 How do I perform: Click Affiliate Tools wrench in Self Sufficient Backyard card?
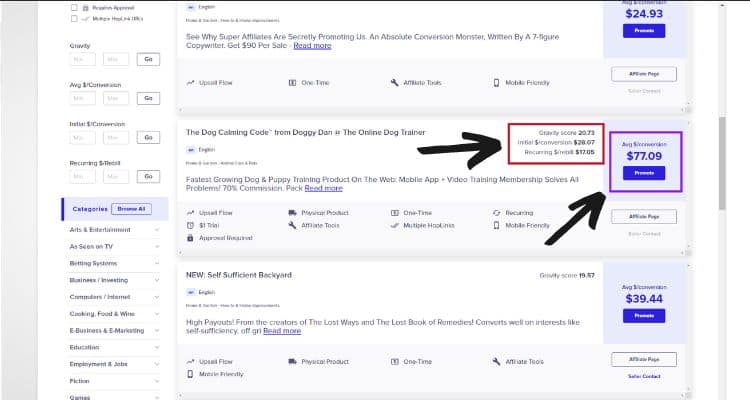pyautogui.click(x=496, y=362)
